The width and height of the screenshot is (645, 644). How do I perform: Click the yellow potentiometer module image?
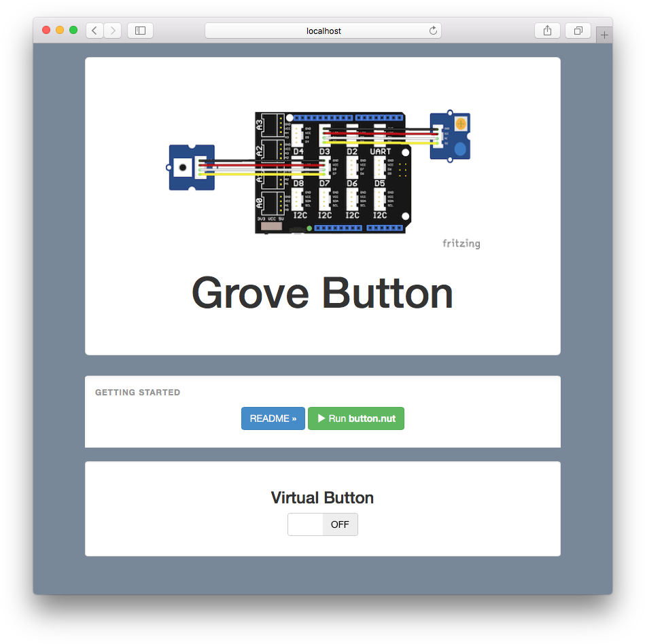pyautogui.click(x=449, y=134)
